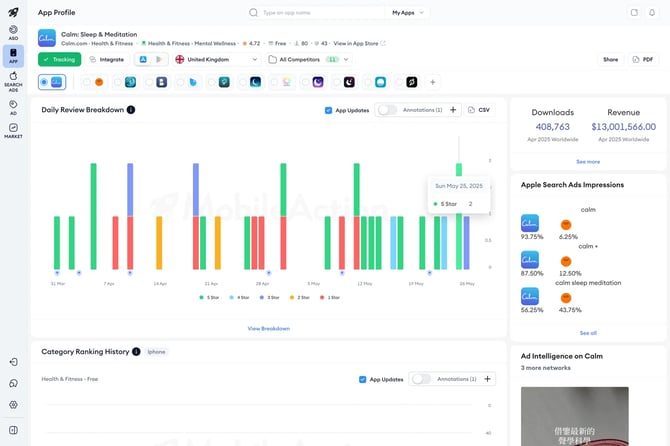The image size is (670, 446).
Task: Export the report as PDF
Action: pos(643,59)
